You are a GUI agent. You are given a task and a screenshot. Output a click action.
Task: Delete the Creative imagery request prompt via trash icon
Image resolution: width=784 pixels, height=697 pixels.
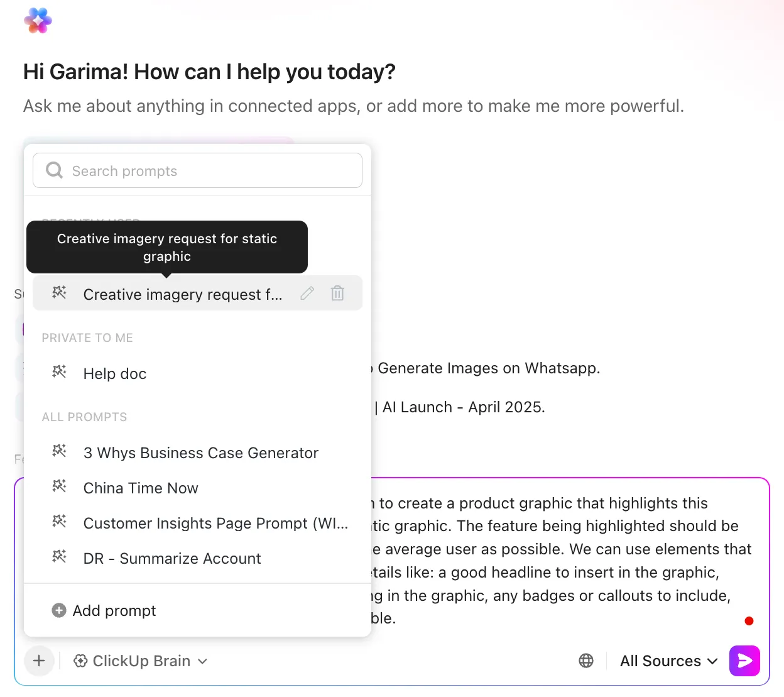pos(337,293)
